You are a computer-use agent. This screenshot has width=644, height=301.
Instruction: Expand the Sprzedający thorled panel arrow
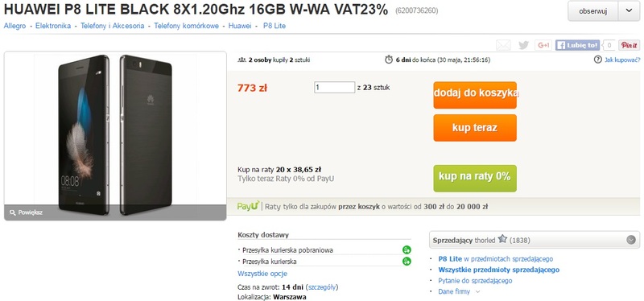coord(632,240)
